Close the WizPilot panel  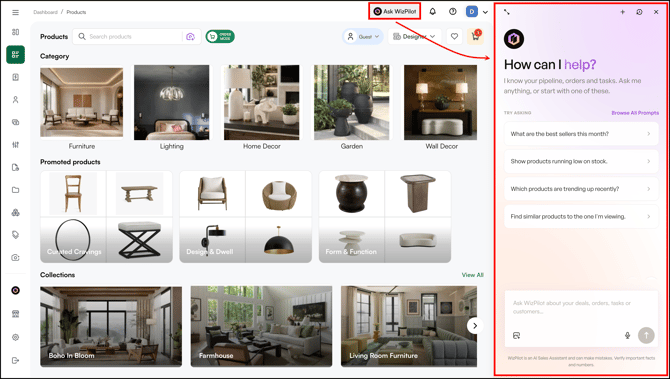point(656,12)
